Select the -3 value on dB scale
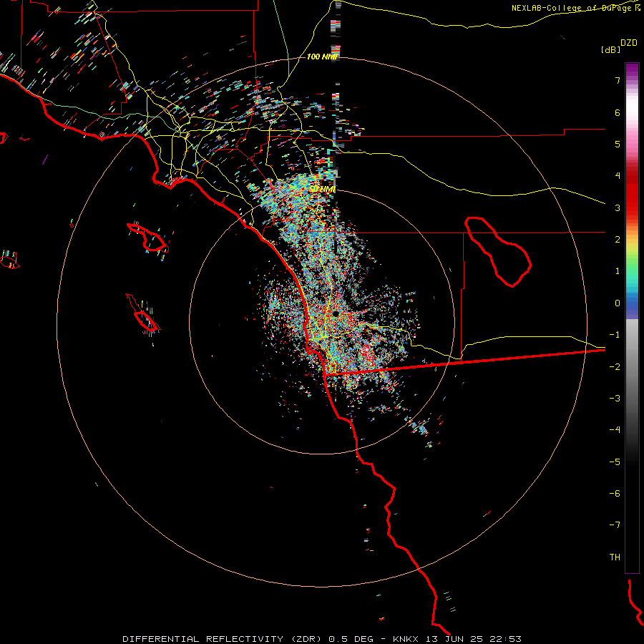Screen dimensions: 644x644 click(615, 399)
